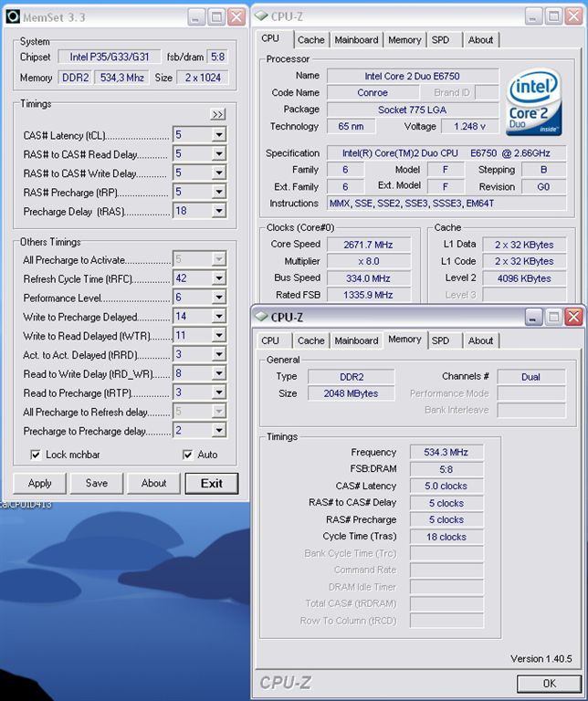Click the '1335.9 MHz' rated FSB value

click(x=369, y=295)
